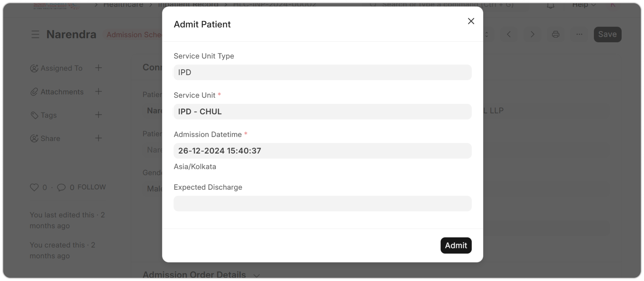Open the three-dot more options menu
644x281 pixels.
pyautogui.click(x=579, y=34)
